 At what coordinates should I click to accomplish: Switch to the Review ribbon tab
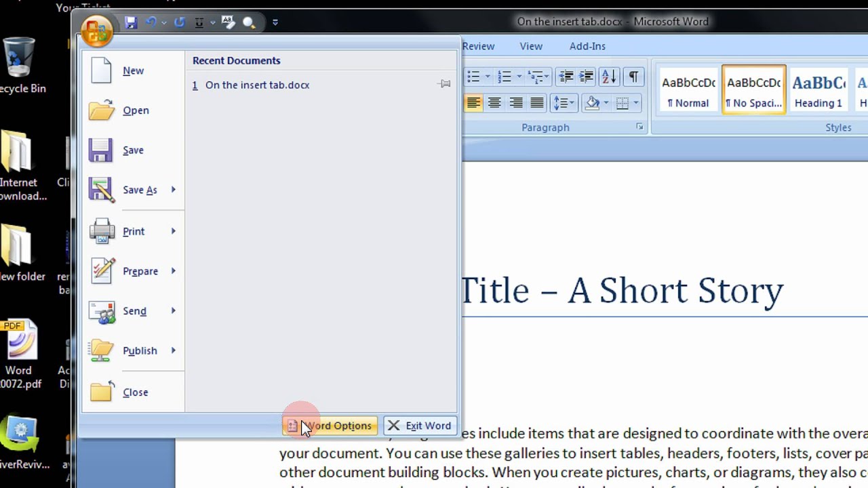pyautogui.click(x=478, y=46)
